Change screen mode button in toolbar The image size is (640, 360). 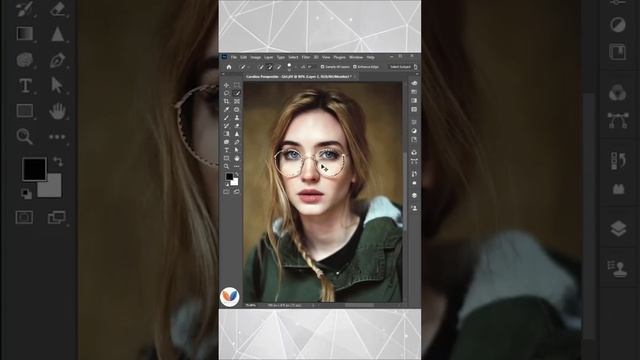coord(237,192)
